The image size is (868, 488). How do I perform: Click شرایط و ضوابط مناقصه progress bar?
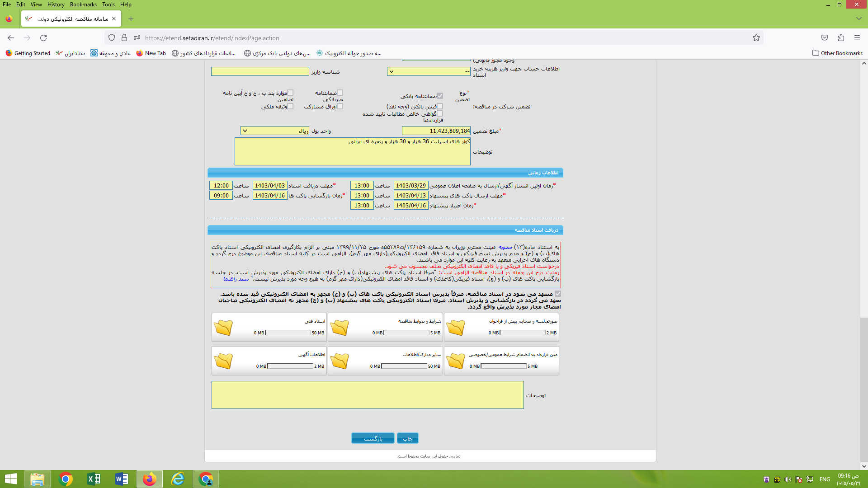coord(406,333)
